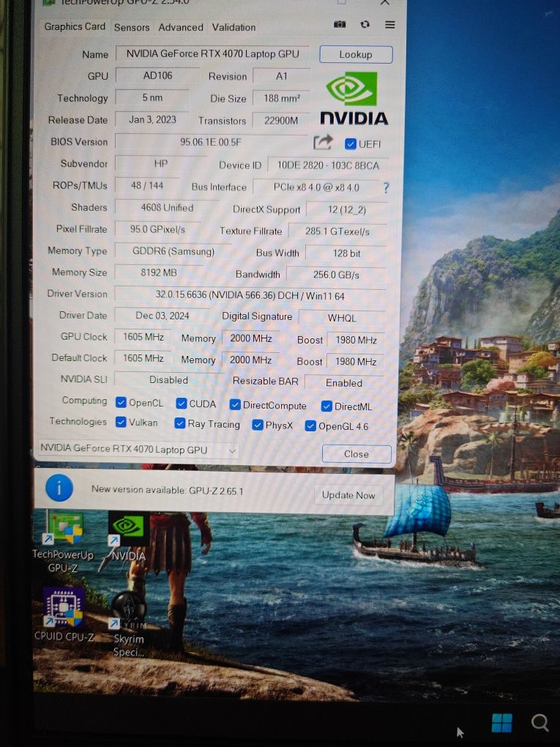
Task: Click the Close button in GPU-Z
Action: point(356,454)
